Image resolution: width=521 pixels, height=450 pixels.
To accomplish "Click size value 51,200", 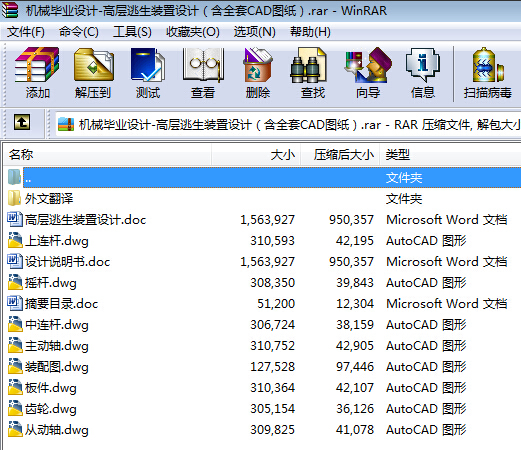I will coord(276,304).
